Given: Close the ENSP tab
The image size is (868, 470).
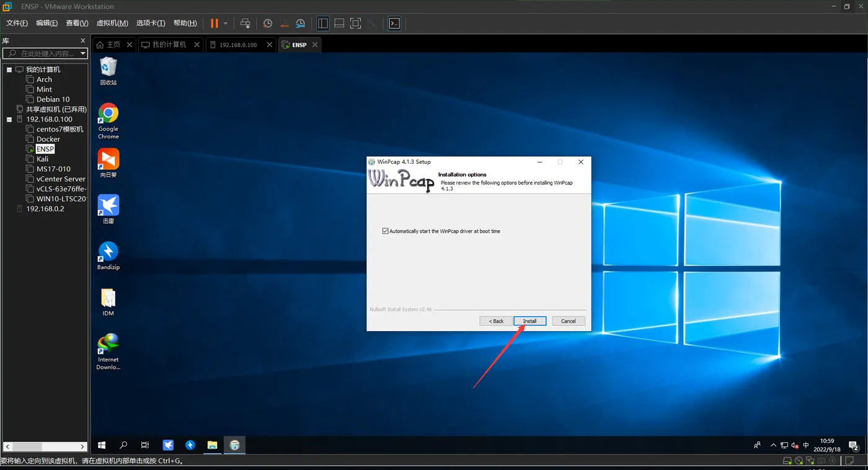Looking at the screenshot, I should point(315,45).
